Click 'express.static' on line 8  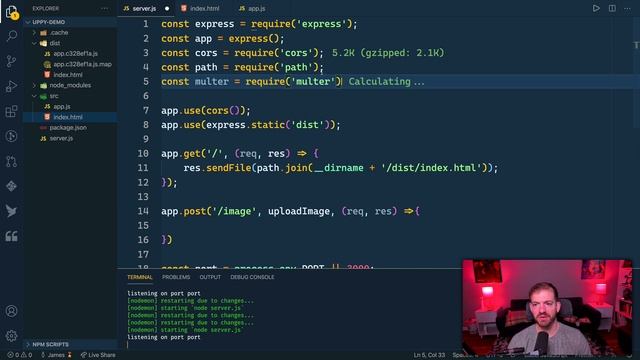click(245, 125)
